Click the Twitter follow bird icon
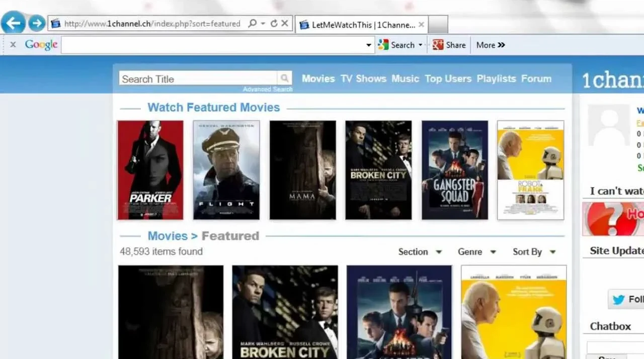The width and height of the screenshot is (644, 359). [617, 299]
